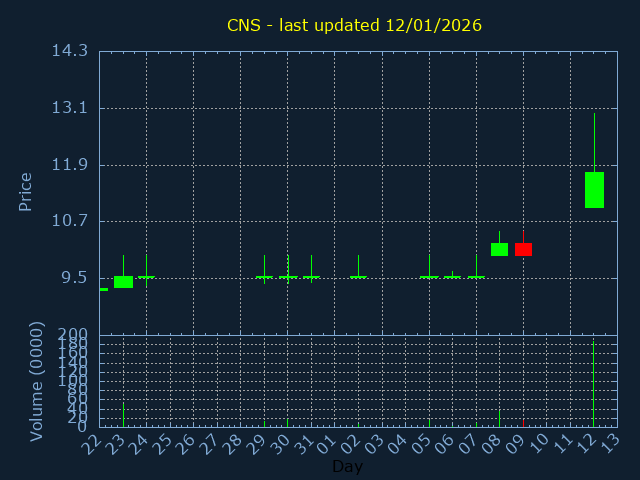Click the large green candlestick on day 12

594,190
